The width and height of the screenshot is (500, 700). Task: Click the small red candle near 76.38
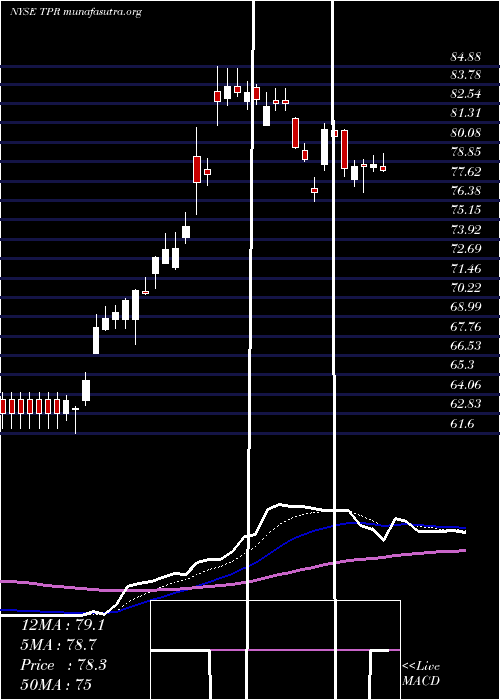pos(315,190)
